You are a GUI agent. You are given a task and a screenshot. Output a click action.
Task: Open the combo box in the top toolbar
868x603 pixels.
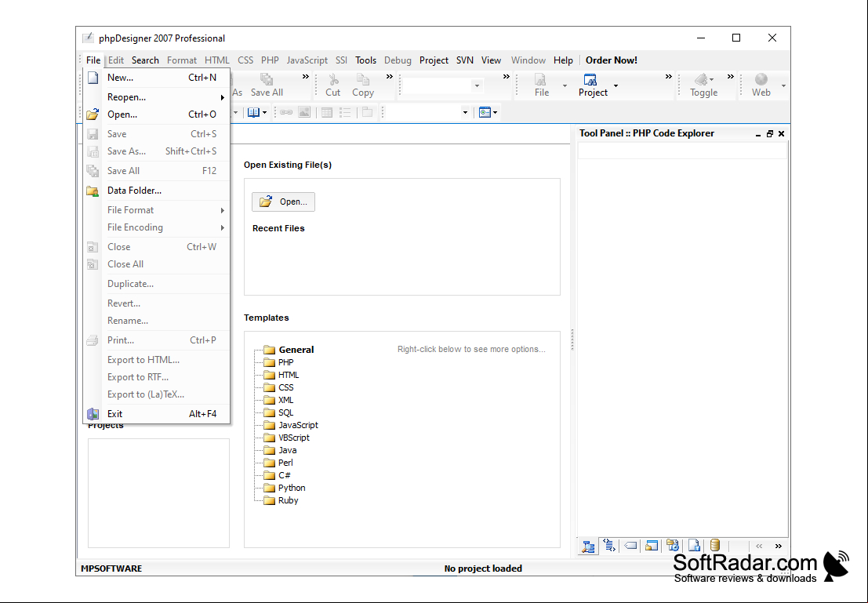click(477, 85)
